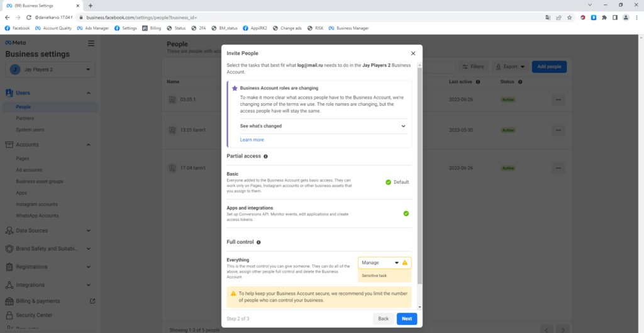Close the Invite People dialog
This screenshot has height=333, width=644.
click(413, 54)
